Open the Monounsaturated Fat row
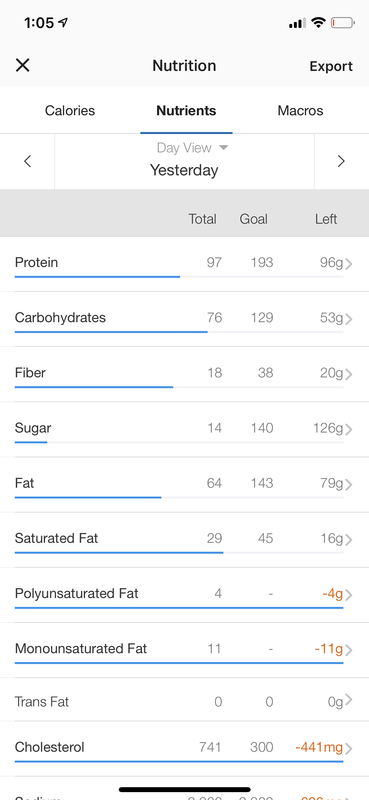369x800 pixels. tap(184, 650)
